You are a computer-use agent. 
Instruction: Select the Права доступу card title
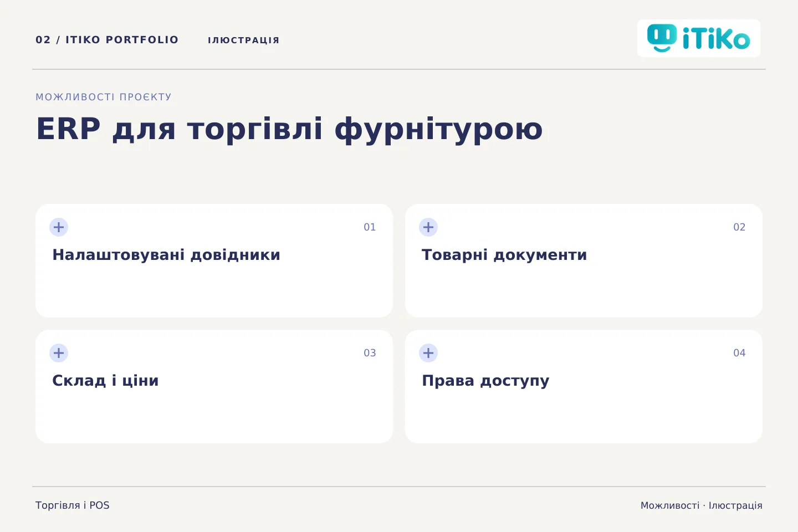click(x=485, y=381)
